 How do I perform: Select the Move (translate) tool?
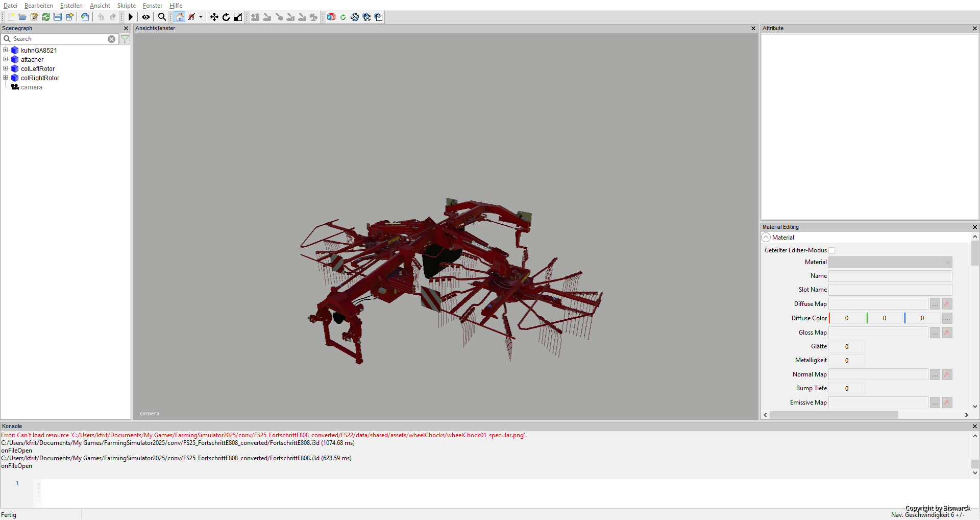pyautogui.click(x=214, y=17)
